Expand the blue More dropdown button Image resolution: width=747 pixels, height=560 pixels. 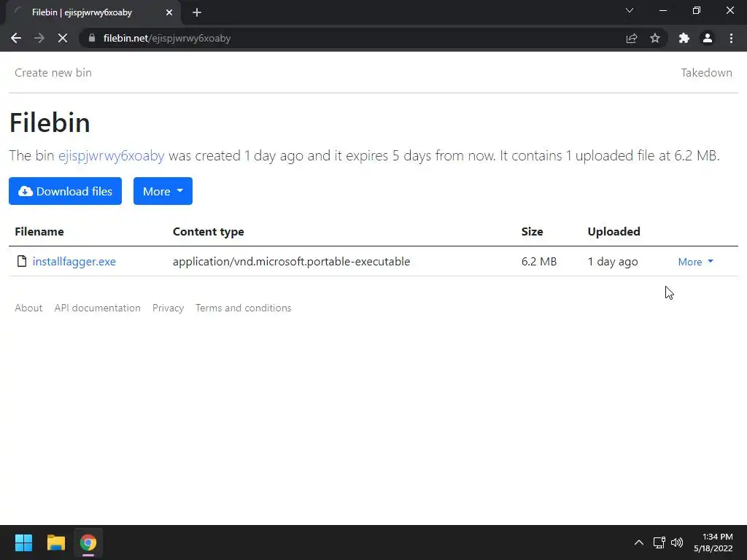click(x=163, y=191)
